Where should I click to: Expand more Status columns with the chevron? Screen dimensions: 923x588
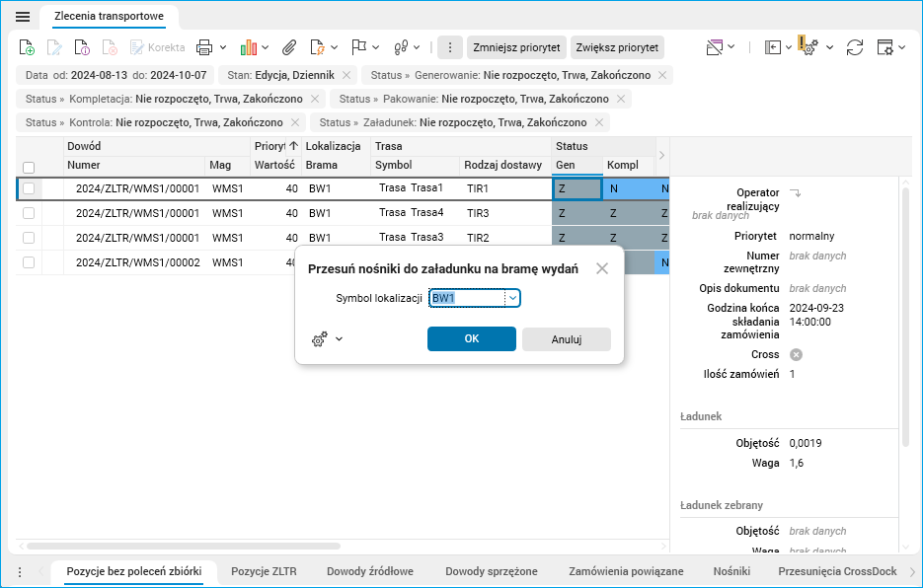661,156
